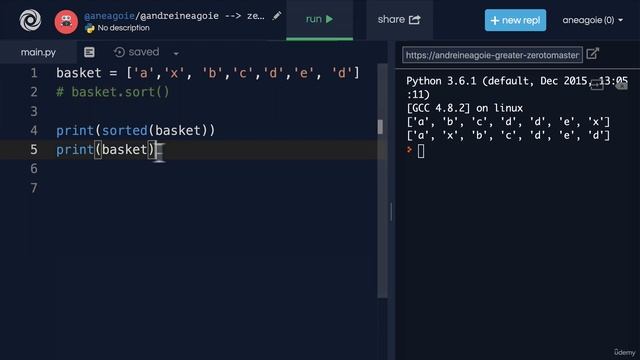Click the andreineagoie-greater-zerotomaster URL field
Viewport: 640px width, 360px height.
coord(492,55)
